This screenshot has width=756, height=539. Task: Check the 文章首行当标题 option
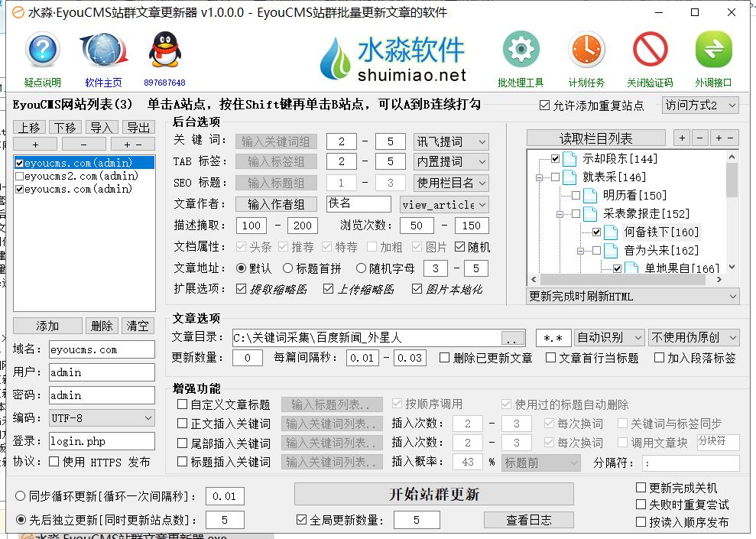tap(549, 357)
